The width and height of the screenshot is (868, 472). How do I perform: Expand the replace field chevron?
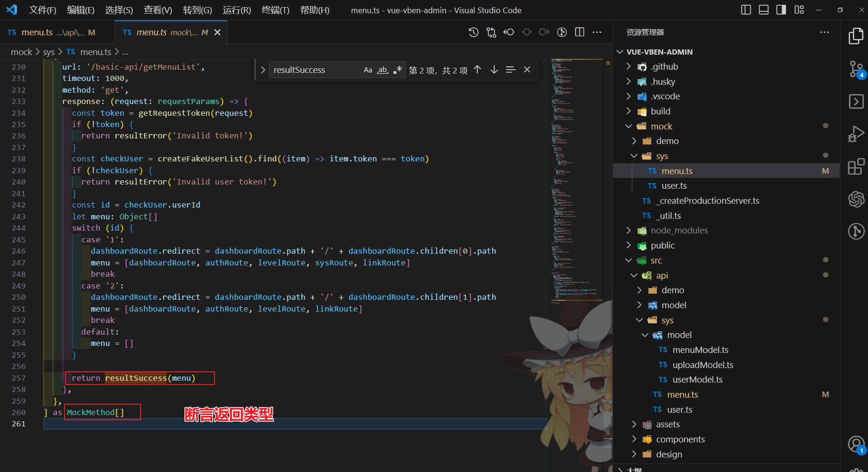pos(263,70)
